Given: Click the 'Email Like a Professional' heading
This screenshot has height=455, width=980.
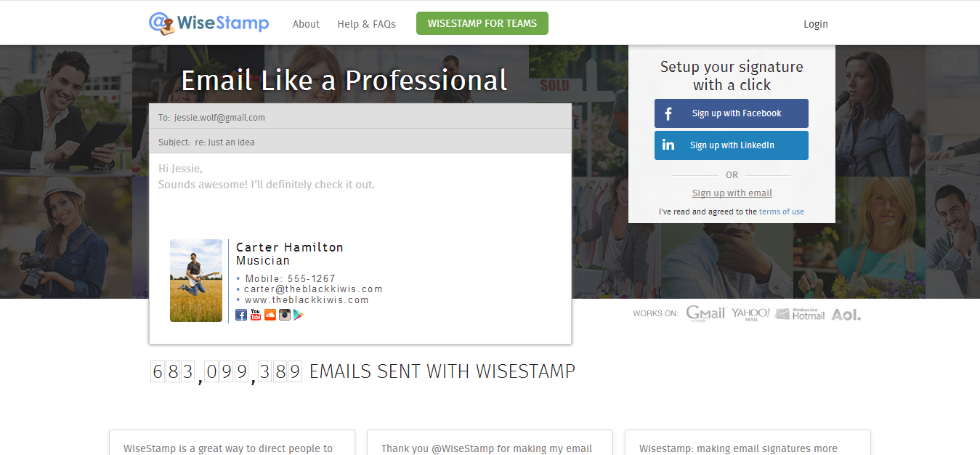Looking at the screenshot, I should tap(344, 80).
